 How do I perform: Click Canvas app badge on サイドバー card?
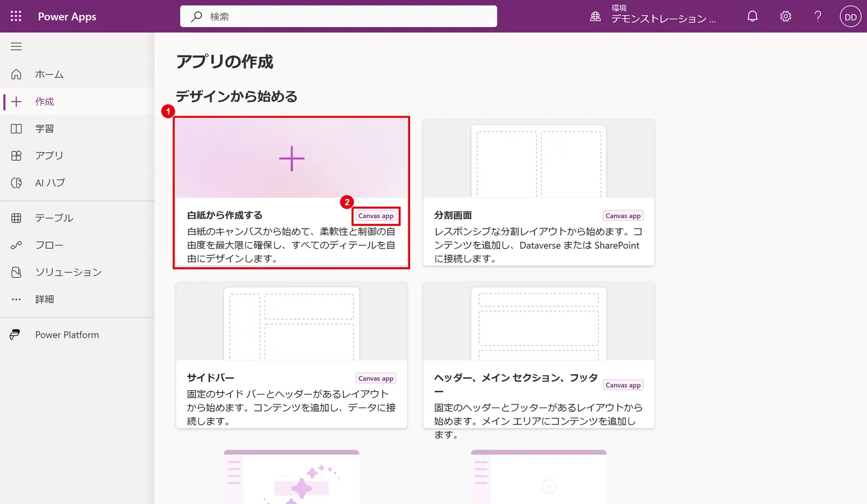376,378
